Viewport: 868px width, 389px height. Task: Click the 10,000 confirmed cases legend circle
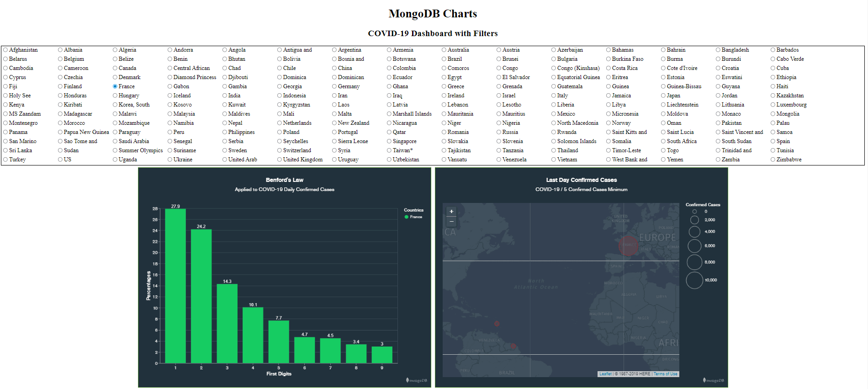[694, 280]
